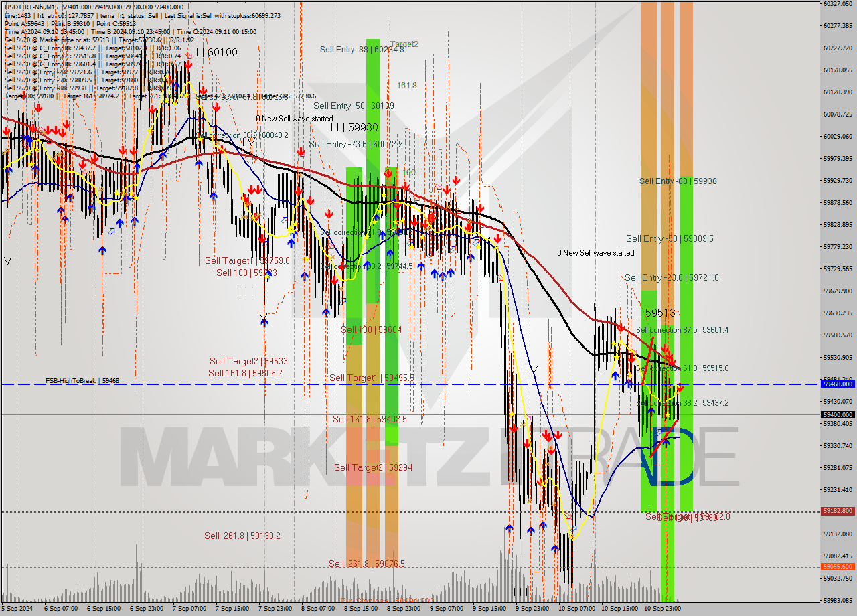
Task: Click the 'Sell 161.8 | 59402.5' label
Action: pos(370,419)
